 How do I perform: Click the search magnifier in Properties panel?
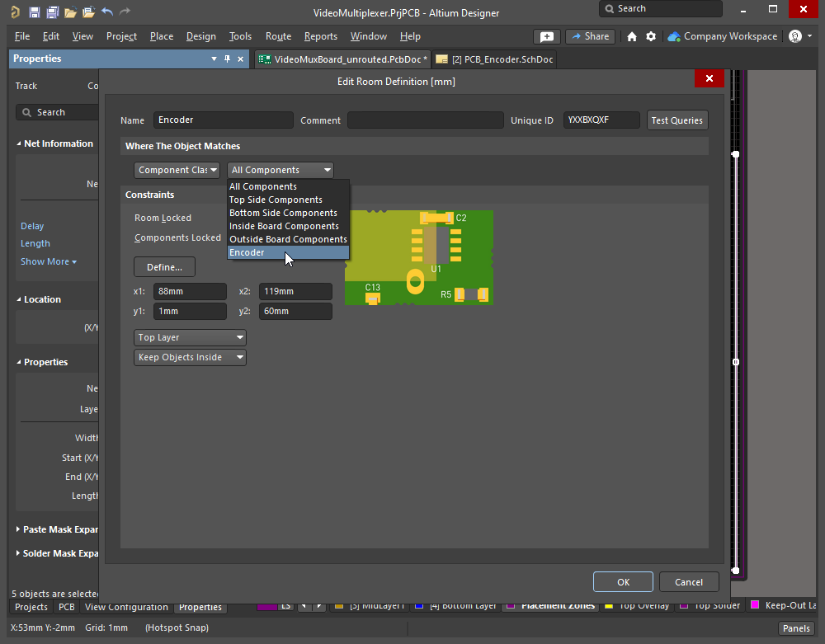pyautogui.click(x=27, y=112)
